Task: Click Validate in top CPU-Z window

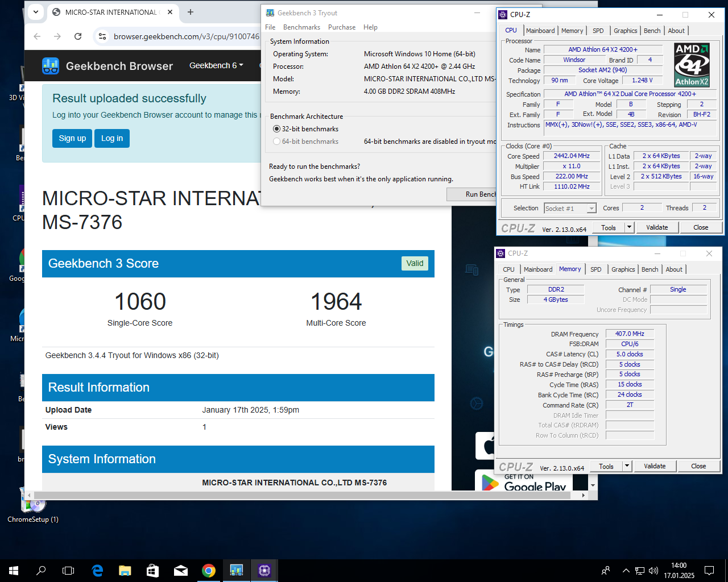Action: (657, 227)
